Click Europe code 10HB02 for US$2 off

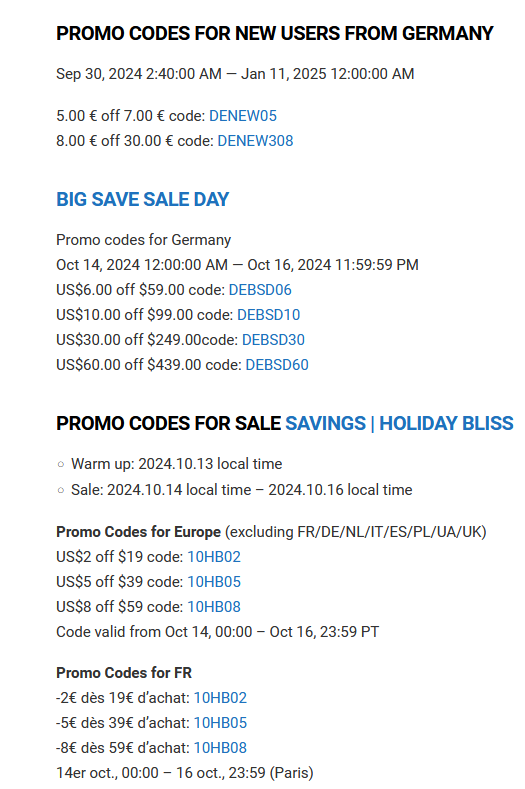pos(214,557)
